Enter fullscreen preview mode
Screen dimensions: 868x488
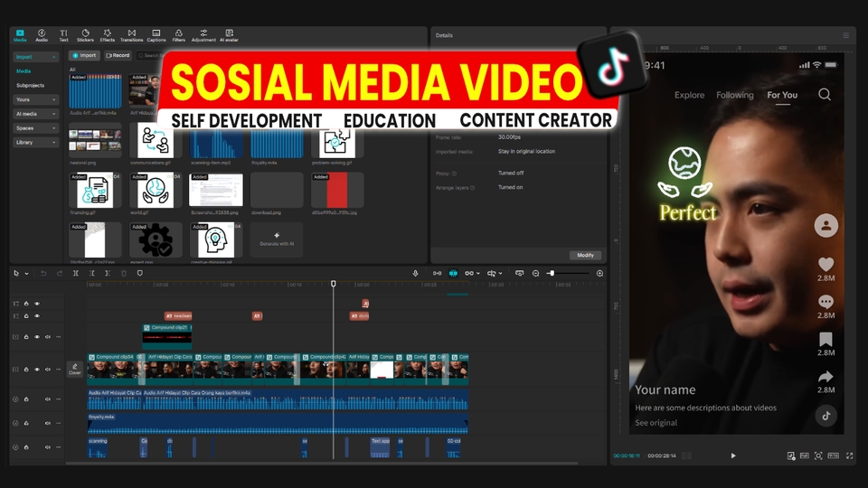click(849, 455)
